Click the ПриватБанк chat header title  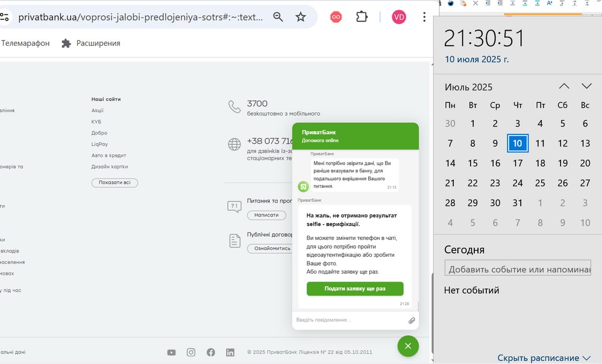[319, 132]
